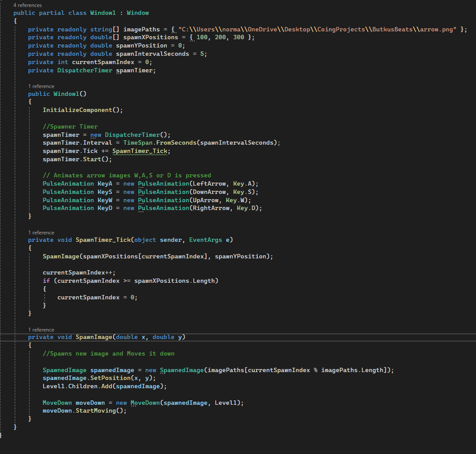The image size is (476, 454).
Task: Click "spawnTimer" in the private DispatcherTimer field declaration
Action: [x=134, y=71]
